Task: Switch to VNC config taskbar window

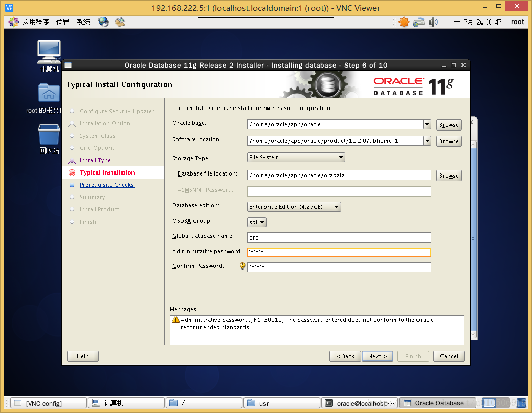Action: (x=49, y=403)
